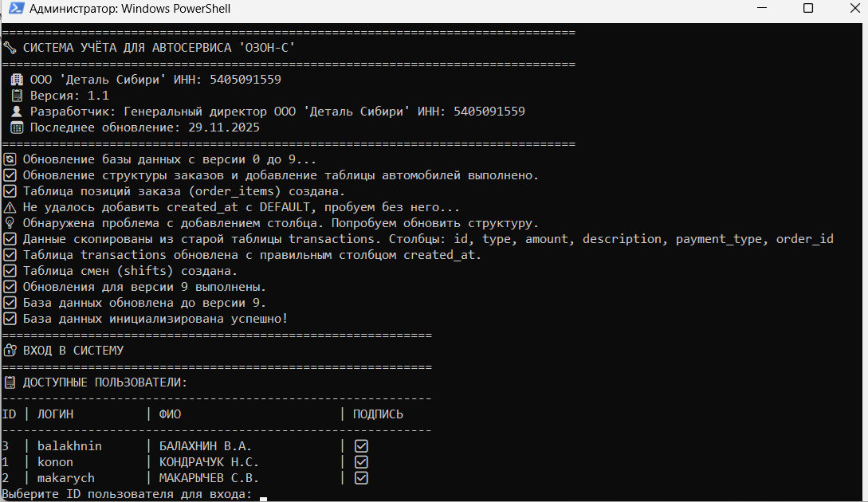Click the ID value '3' in the balakhnin row
The image size is (868, 502).
pyautogui.click(x=5, y=446)
